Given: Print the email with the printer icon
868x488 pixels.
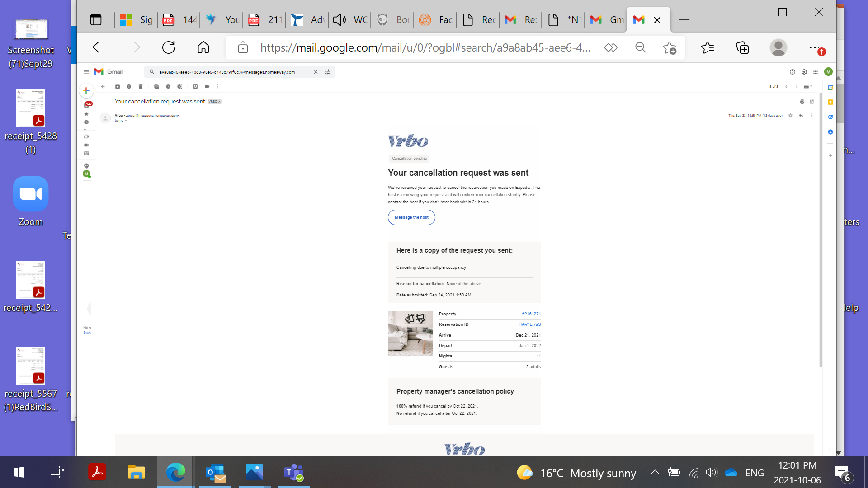Looking at the screenshot, I should (802, 102).
